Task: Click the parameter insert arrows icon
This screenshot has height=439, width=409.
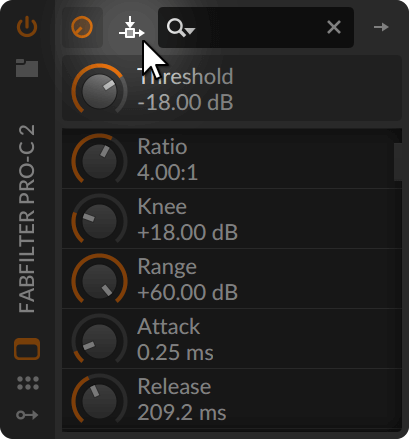Action: pyautogui.click(x=131, y=27)
